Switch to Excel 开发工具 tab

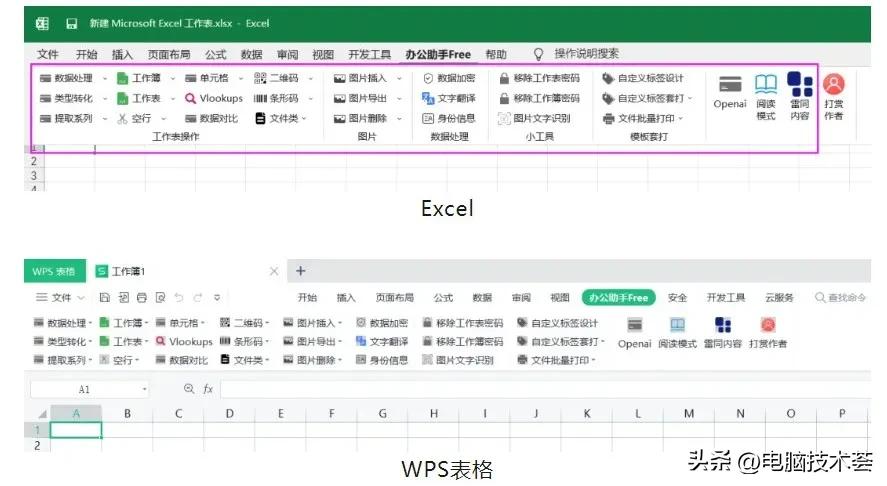point(370,54)
